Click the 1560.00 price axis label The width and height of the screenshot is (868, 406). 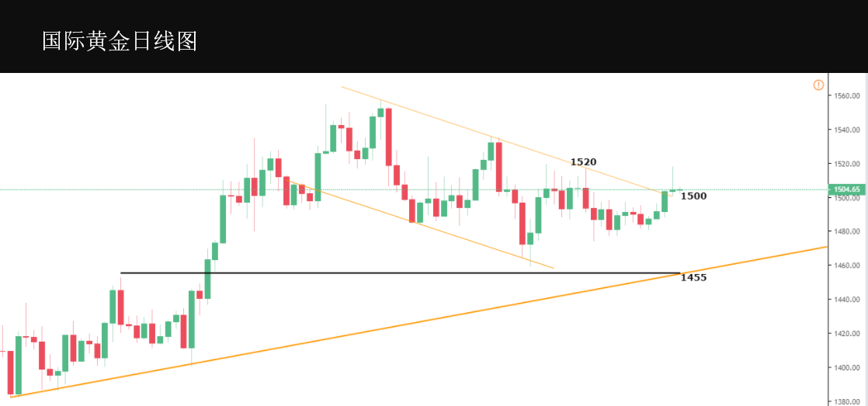pyautogui.click(x=847, y=95)
